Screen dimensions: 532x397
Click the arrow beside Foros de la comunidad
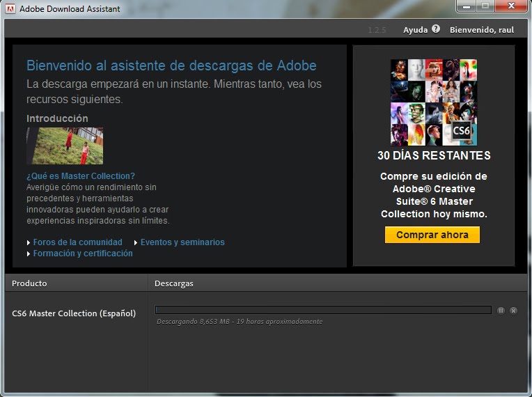pos(29,242)
